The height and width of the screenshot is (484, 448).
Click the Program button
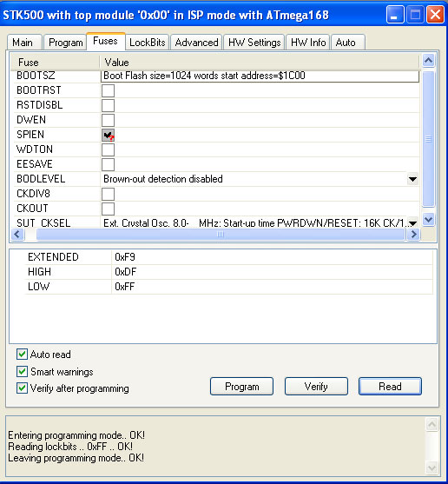[241, 387]
